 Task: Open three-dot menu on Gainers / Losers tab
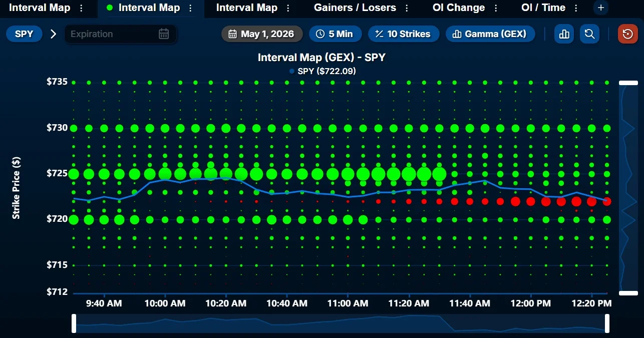407,8
